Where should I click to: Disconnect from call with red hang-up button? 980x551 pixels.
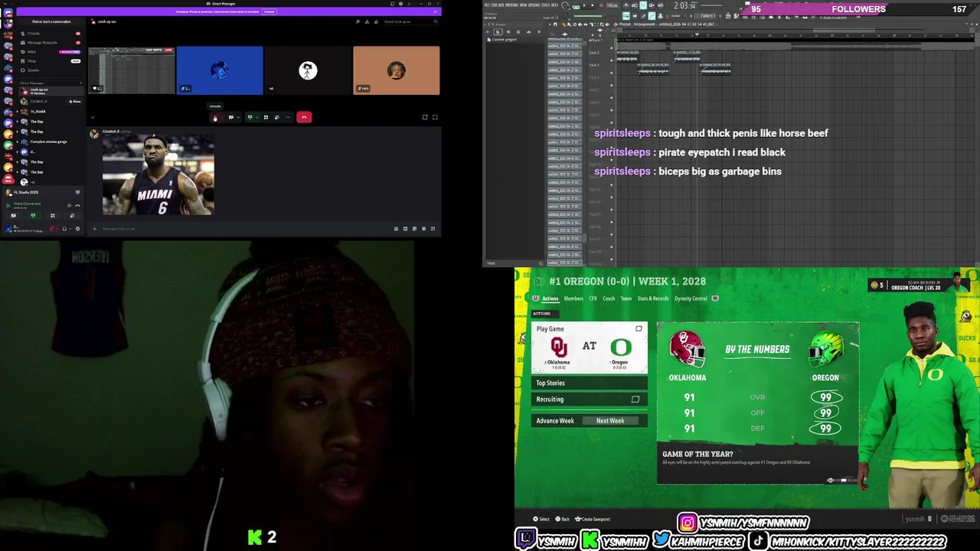pyautogui.click(x=304, y=117)
